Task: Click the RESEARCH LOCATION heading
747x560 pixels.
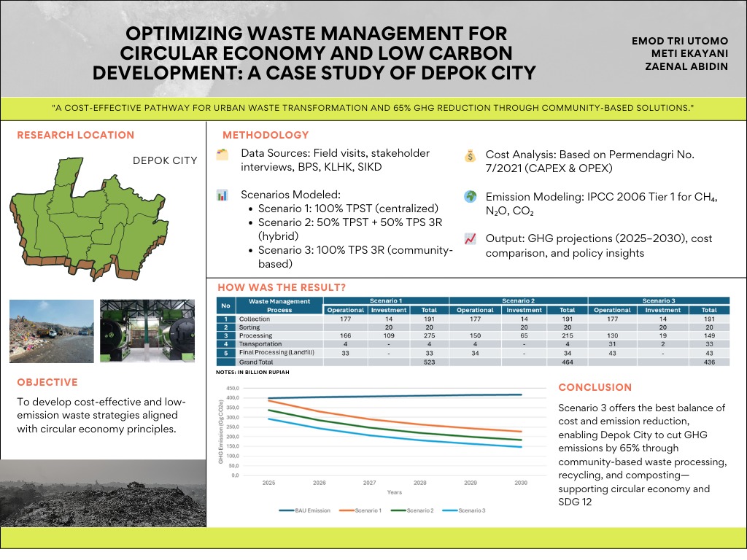Action: click(x=76, y=135)
